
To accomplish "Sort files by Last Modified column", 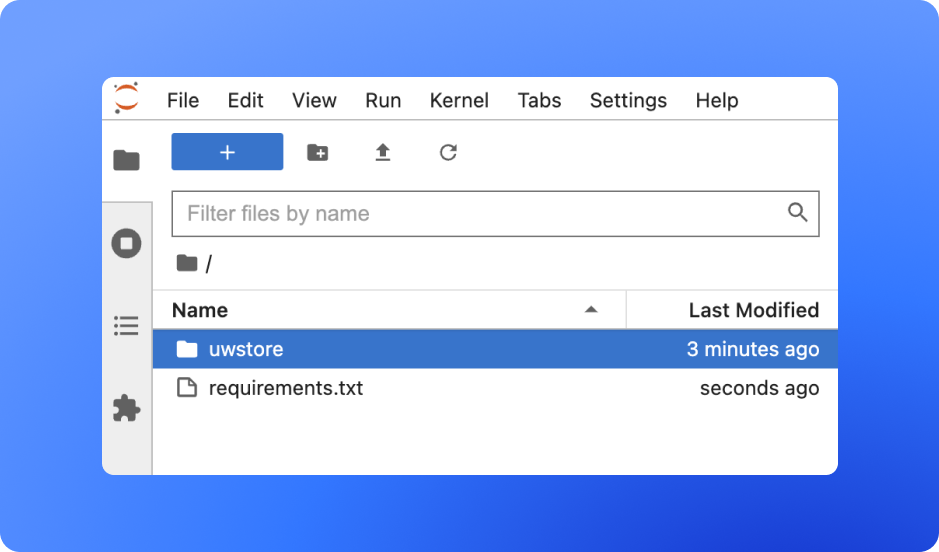I will (x=732, y=310).
